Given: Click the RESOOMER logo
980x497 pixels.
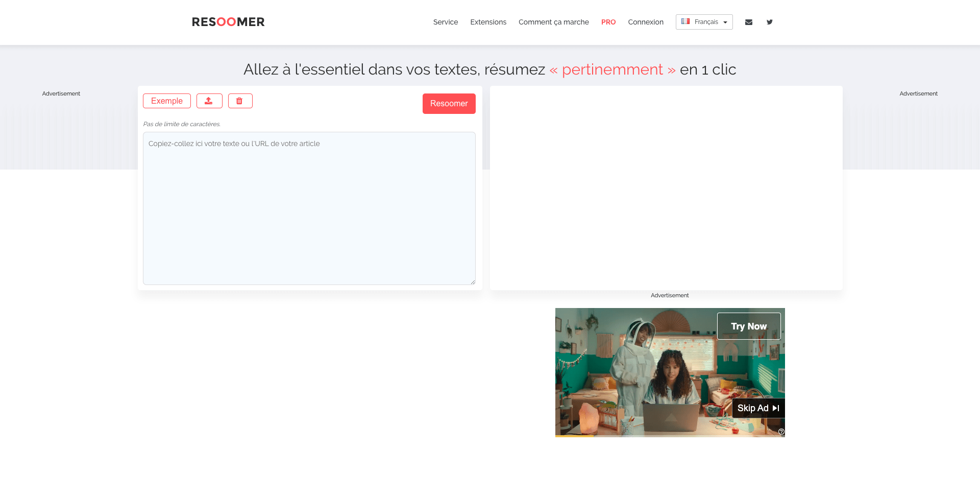Looking at the screenshot, I should tap(228, 22).
